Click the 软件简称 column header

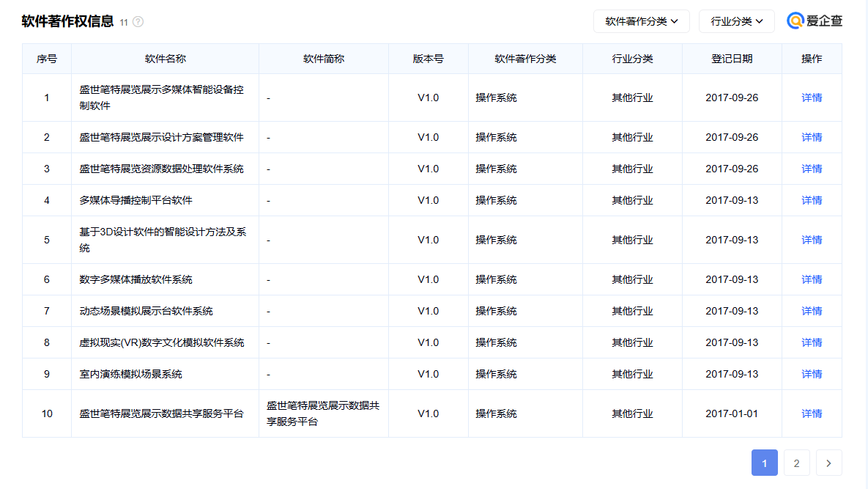pos(324,59)
